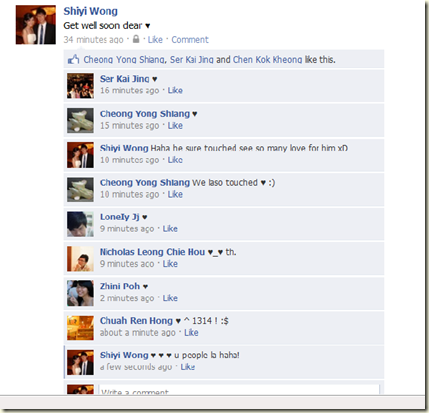The image size is (429, 413).
Task: Like the 'We laso touched' comment
Action: 175,194
